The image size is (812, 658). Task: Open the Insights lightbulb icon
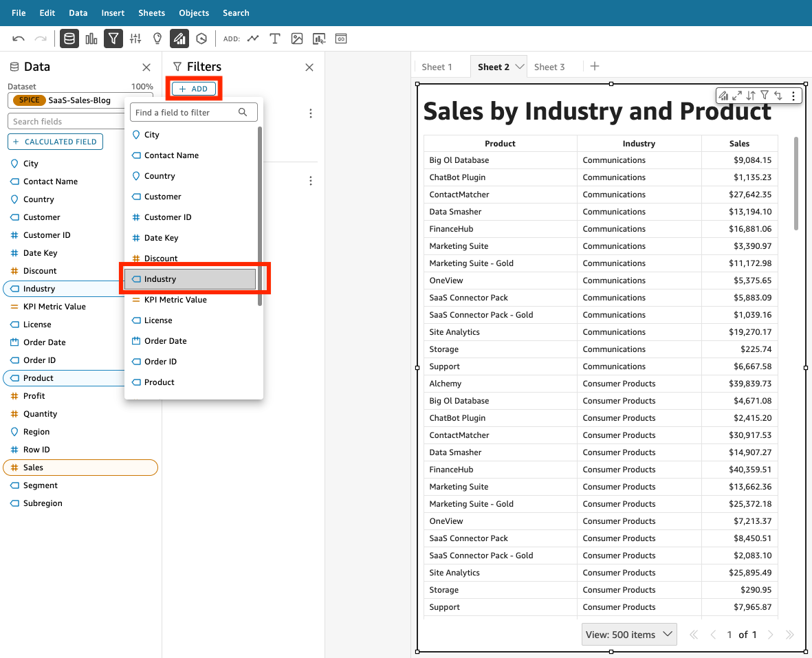pyautogui.click(x=157, y=39)
